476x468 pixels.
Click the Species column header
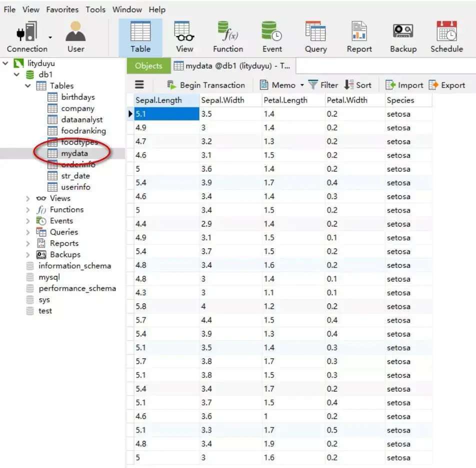click(x=408, y=100)
